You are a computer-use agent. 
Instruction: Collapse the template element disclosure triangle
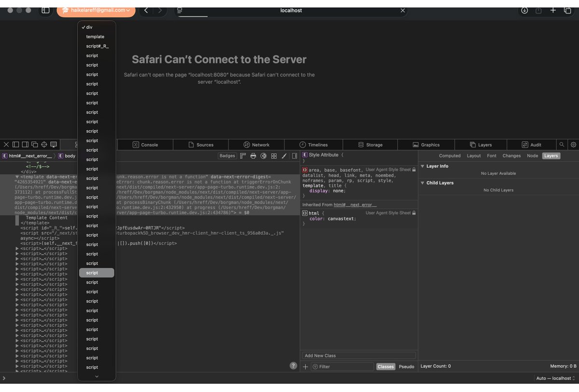click(17, 177)
